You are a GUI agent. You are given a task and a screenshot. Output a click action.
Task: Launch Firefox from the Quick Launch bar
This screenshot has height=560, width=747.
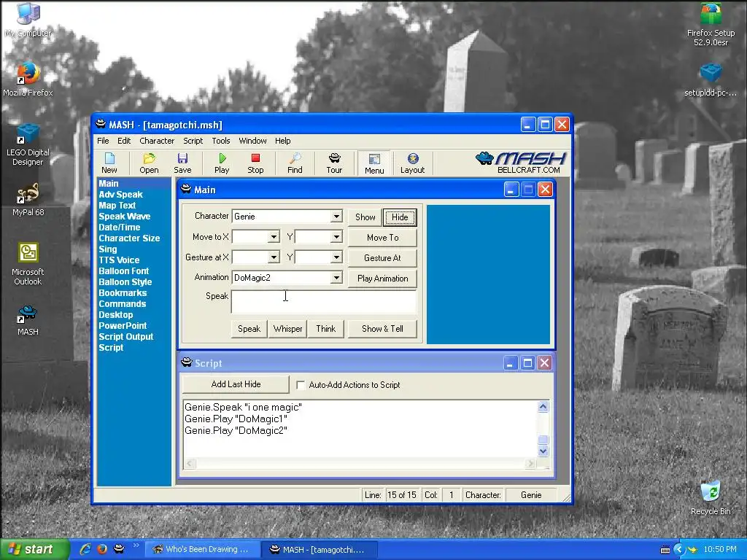pos(102,549)
